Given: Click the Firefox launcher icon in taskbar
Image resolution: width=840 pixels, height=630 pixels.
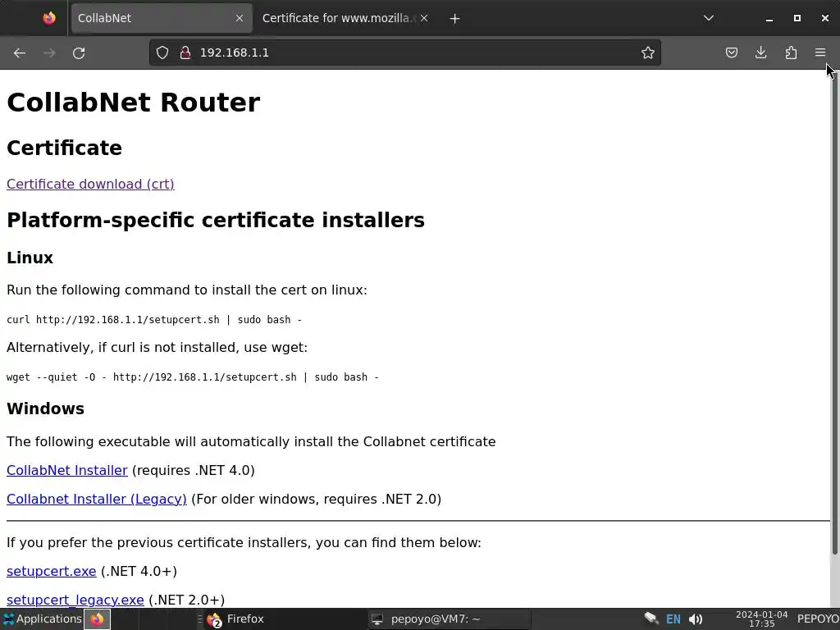Looking at the screenshot, I should pos(97,619).
